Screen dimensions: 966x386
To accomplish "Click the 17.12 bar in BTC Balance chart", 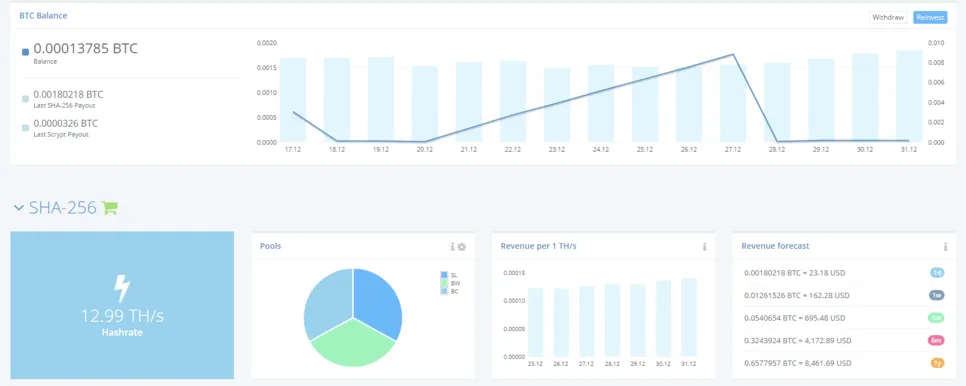I will coord(293,100).
